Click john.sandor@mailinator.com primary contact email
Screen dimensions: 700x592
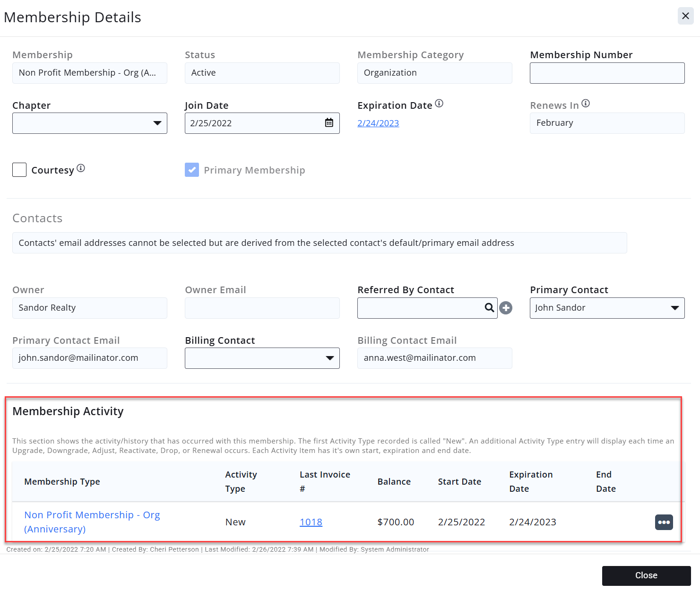click(x=90, y=358)
